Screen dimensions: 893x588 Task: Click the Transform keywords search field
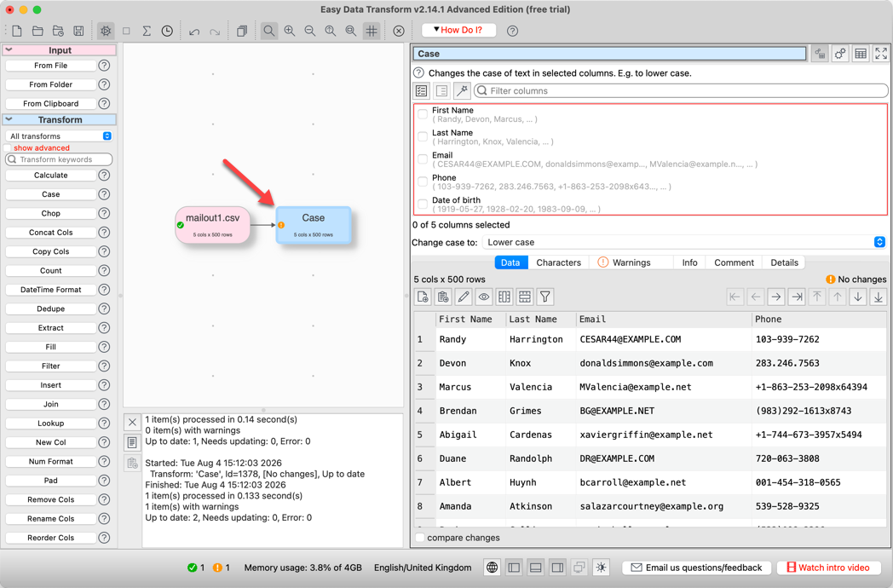(x=59, y=159)
